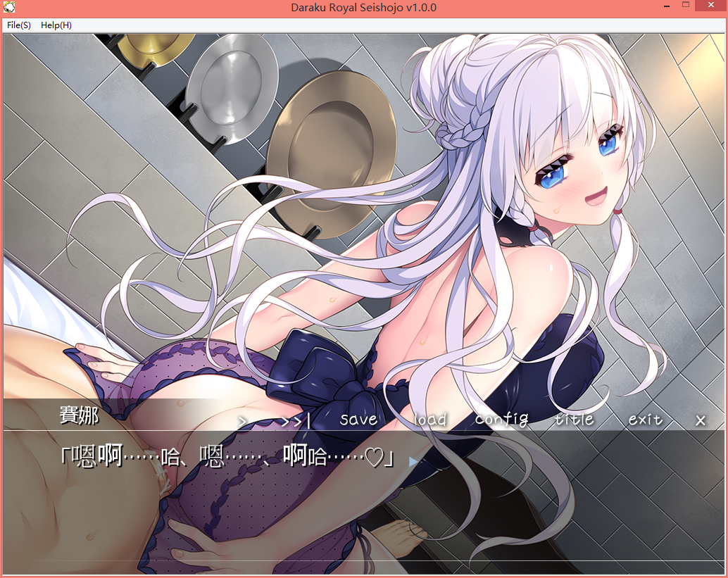Screen dimensions: 728x578
Task: Click the application icon in the title bar
Action: pyautogui.click(x=9, y=7)
